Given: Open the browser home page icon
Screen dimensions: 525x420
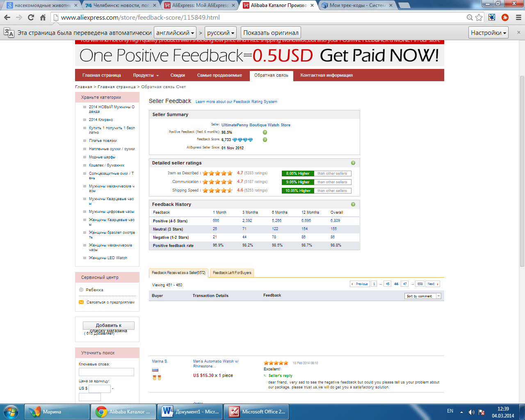Looking at the screenshot, I should coord(43,17).
